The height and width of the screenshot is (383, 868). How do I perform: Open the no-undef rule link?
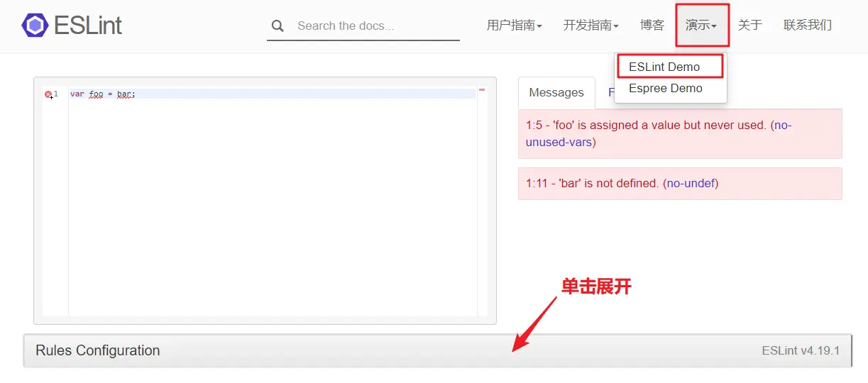tap(691, 183)
